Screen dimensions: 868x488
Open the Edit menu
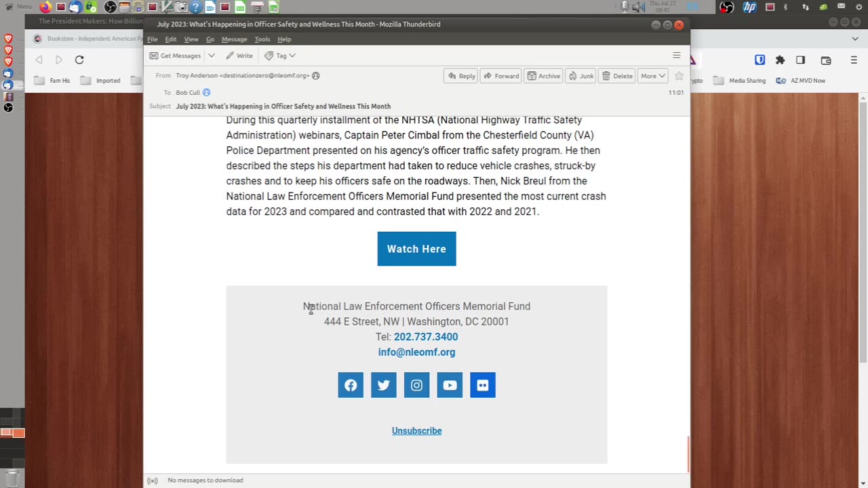pyautogui.click(x=171, y=39)
